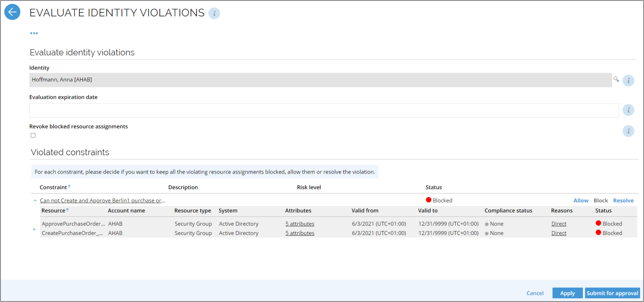Viewport: 644px width, 302px height.
Task: Click compliance status None for ApprovePurchaseOrder
Action: click(494, 224)
